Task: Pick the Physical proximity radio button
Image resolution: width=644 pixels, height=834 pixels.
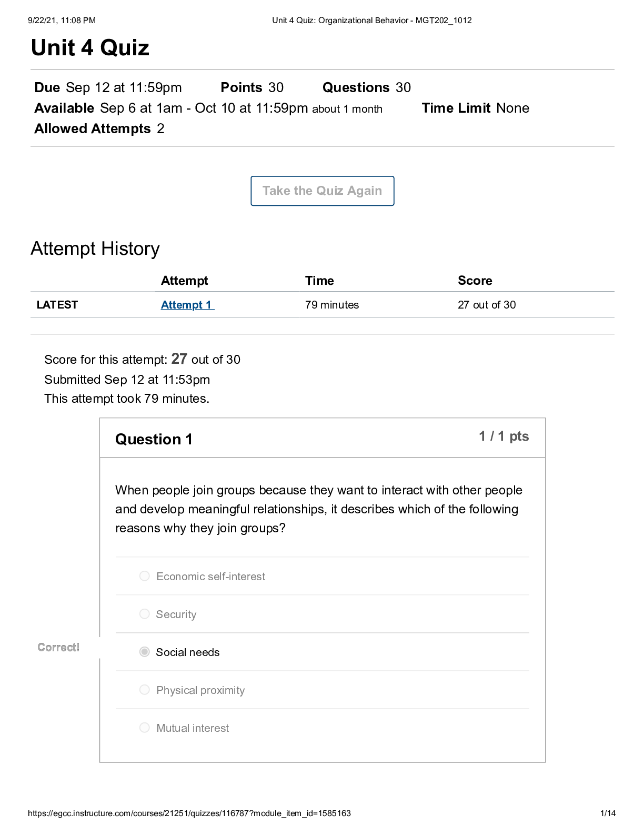Action: pos(145,690)
